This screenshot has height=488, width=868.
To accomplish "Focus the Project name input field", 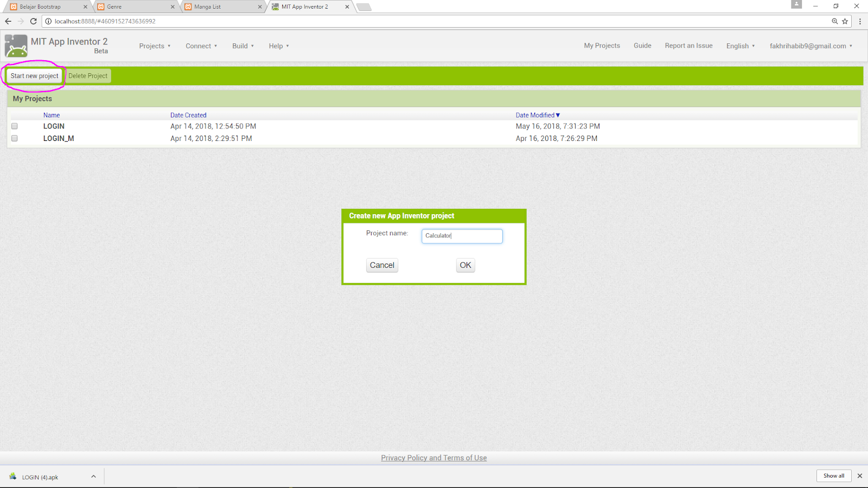I will point(462,236).
